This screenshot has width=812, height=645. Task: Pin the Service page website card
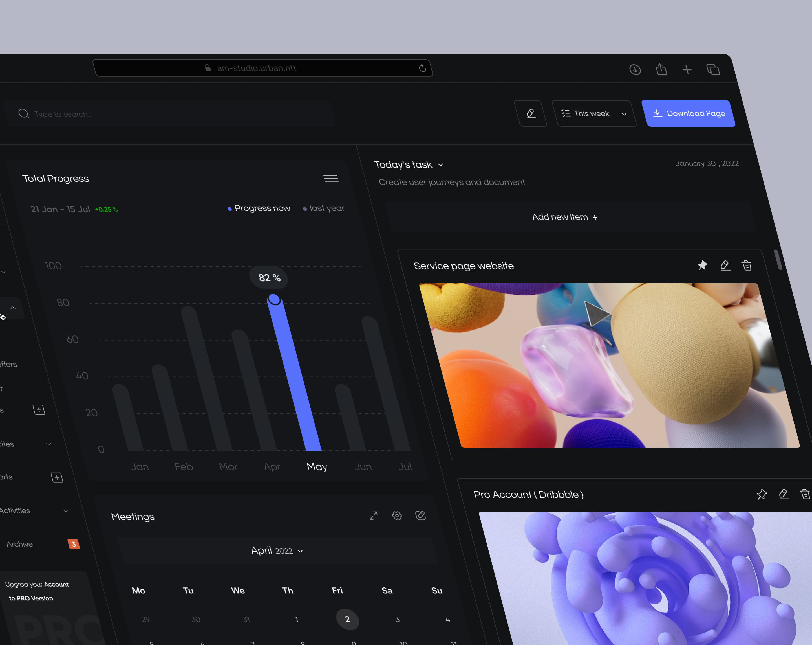702,266
